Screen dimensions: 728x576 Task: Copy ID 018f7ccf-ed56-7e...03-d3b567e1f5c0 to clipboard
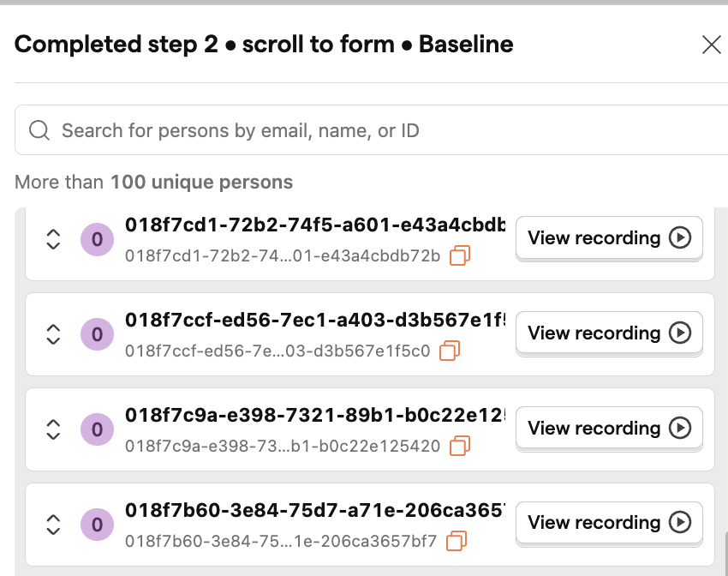pyautogui.click(x=450, y=351)
